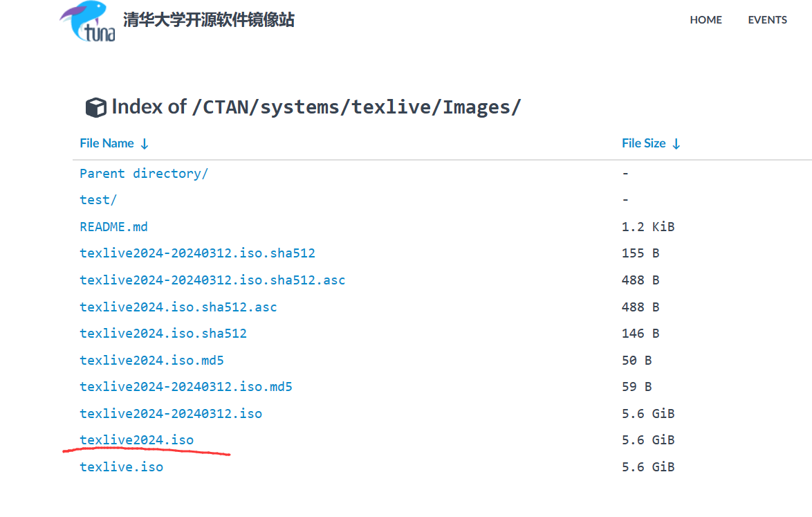Open the test/ subdirectory
812x517 pixels.
tap(98, 199)
